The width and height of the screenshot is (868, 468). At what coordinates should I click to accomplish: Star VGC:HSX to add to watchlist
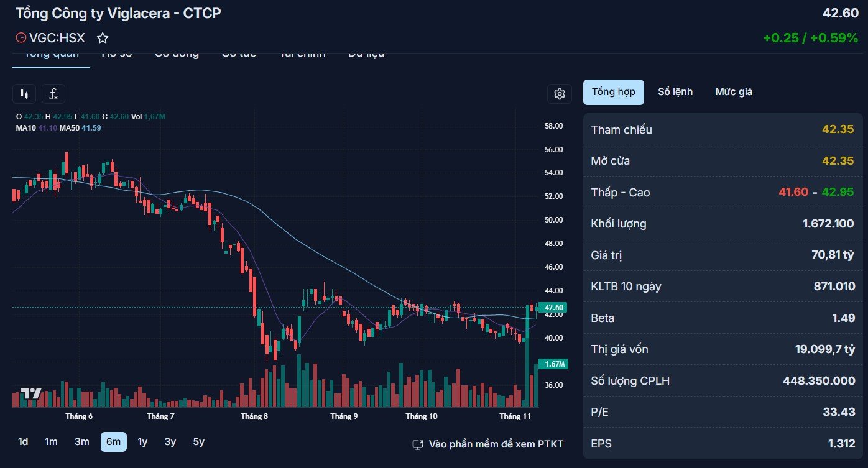point(103,38)
